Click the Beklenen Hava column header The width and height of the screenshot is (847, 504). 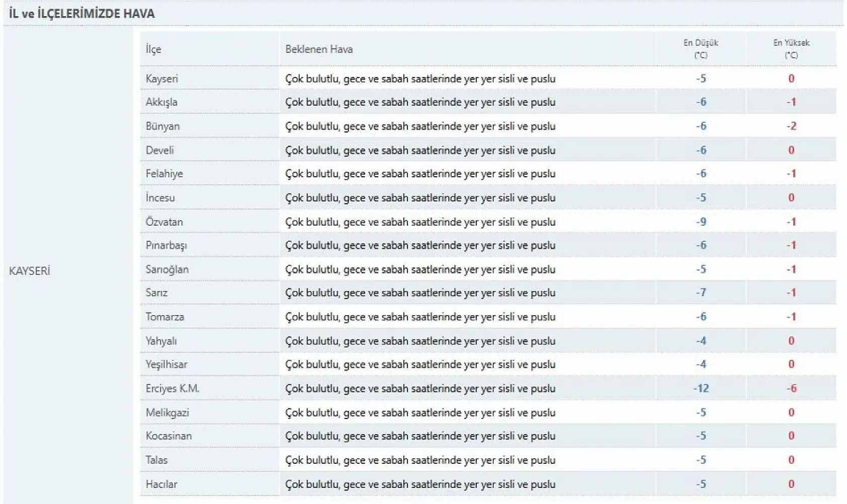click(x=319, y=49)
